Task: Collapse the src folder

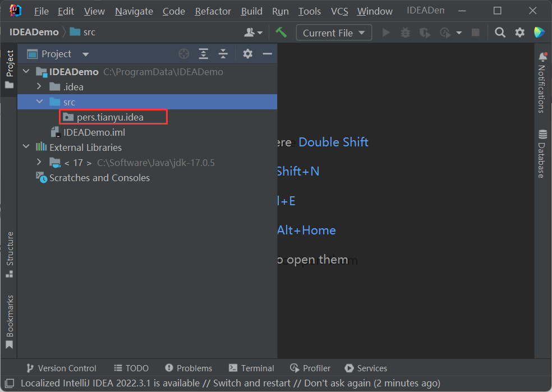Action: pos(39,102)
